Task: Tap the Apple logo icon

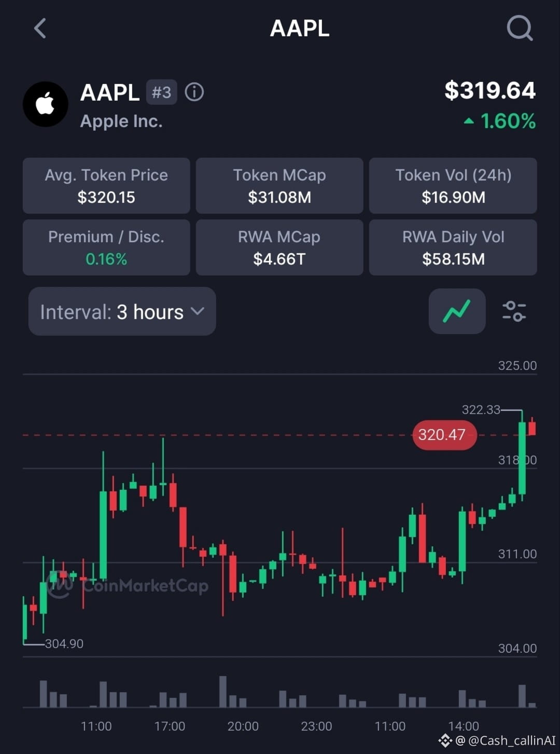Action: 46,104
